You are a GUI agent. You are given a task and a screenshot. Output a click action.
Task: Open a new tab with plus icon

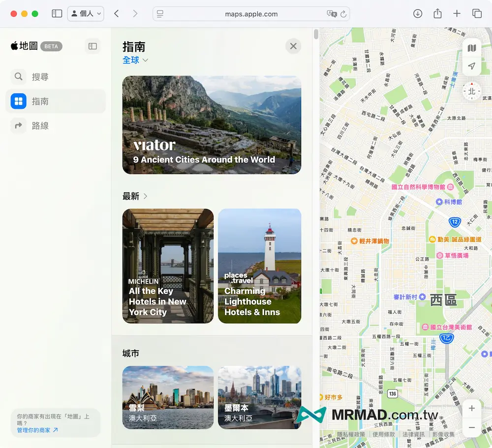pos(457,14)
